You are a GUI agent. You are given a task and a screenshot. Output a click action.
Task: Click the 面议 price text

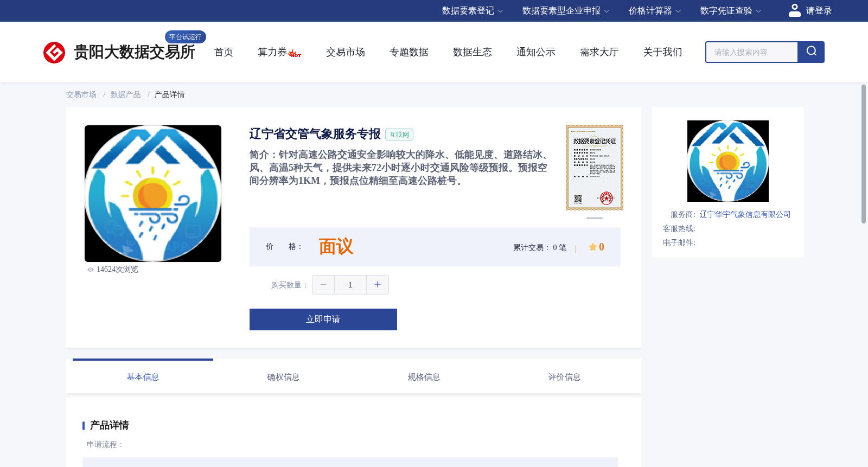[x=336, y=247]
